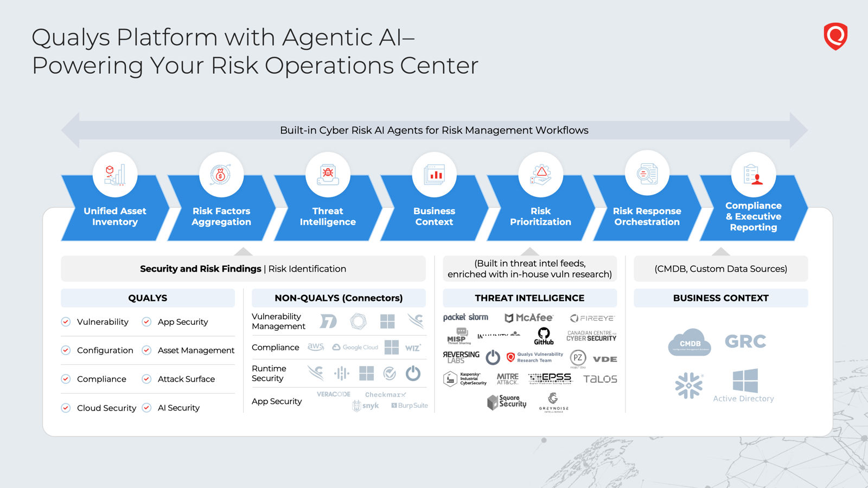Click the Google Cloud logo
Image resolution: width=868 pixels, height=488 pixels.
pyautogui.click(x=355, y=347)
